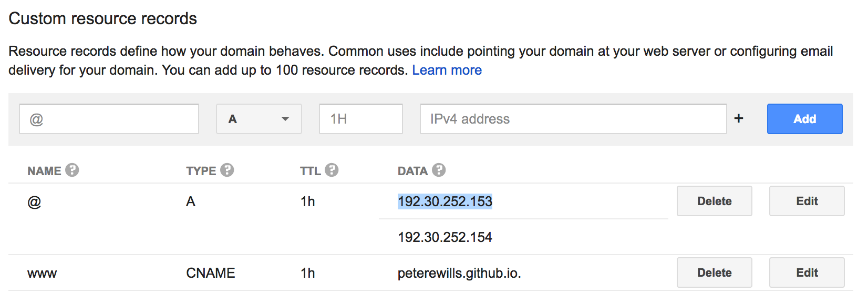Screen dimensions: 868x303
Task: Open the Learn more link
Action: point(447,70)
